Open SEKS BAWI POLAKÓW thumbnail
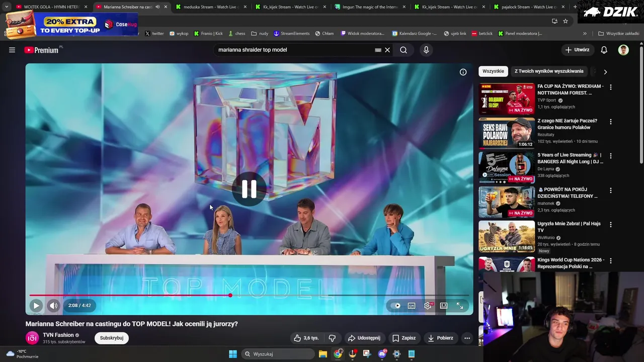644x362 pixels. click(x=507, y=133)
